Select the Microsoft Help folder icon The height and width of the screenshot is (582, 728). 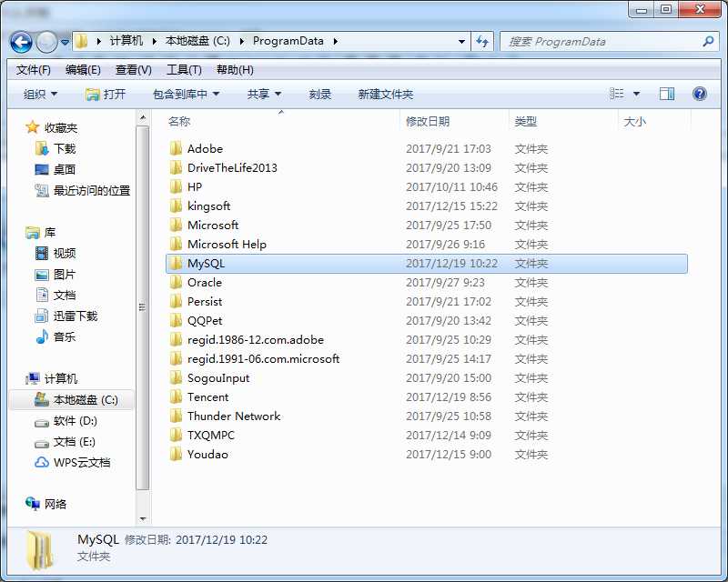[176, 244]
